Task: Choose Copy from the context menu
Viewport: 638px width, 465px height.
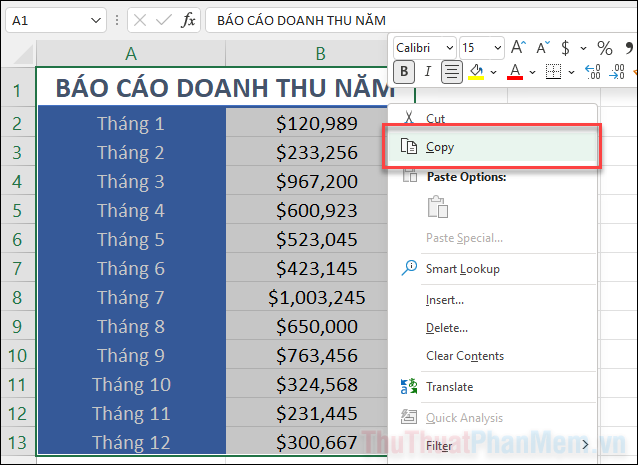Action: (440, 147)
